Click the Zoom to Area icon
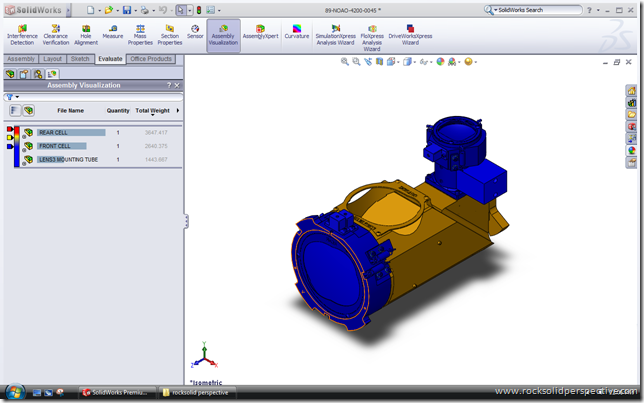This screenshot has height=403, width=644. click(x=356, y=62)
